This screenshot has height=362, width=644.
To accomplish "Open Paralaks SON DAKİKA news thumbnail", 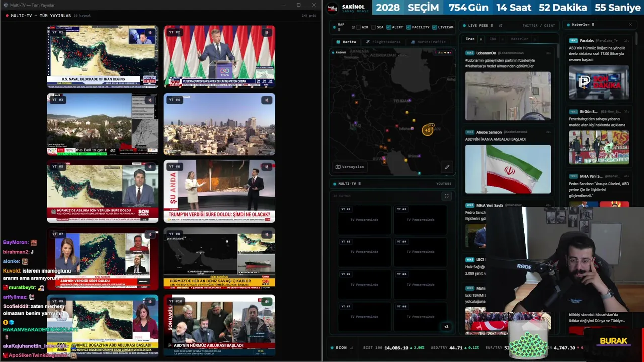I will pos(599,82).
